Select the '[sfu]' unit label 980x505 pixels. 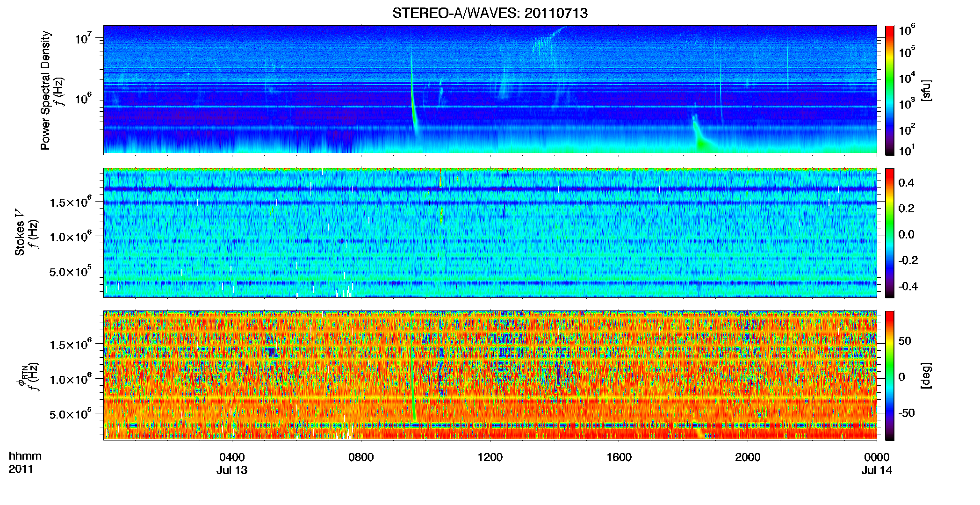coord(926,91)
